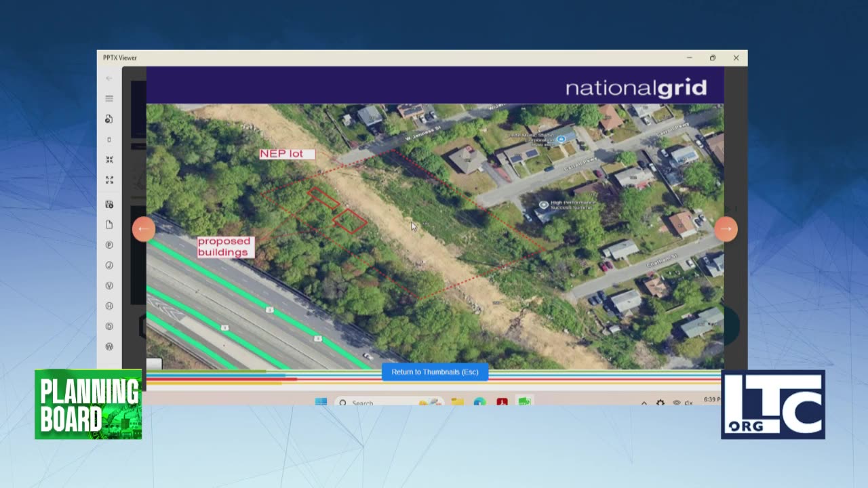This screenshot has width=868, height=488.
Task: Click the muted volume tray icon
Action: click(688, 403)
